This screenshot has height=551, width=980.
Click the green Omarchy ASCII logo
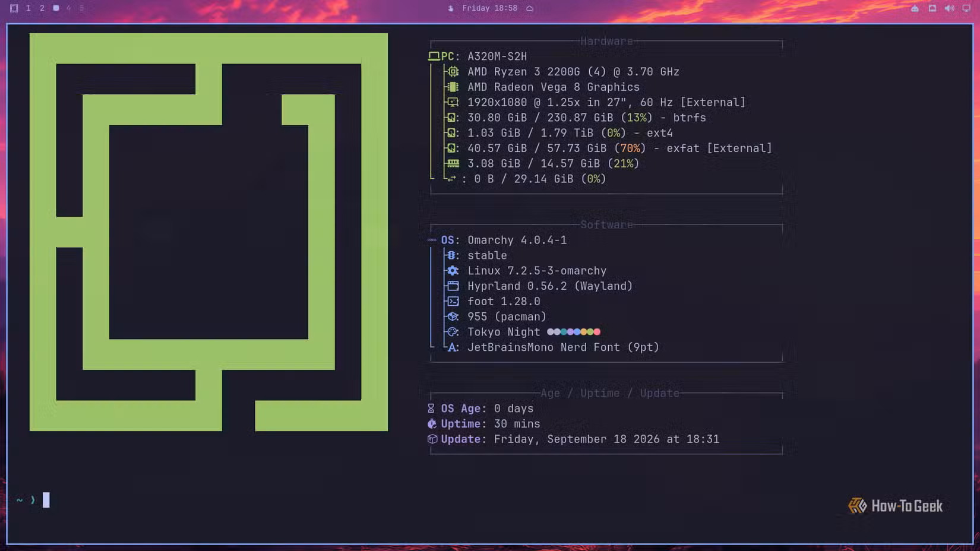click(x=208, y=232)
